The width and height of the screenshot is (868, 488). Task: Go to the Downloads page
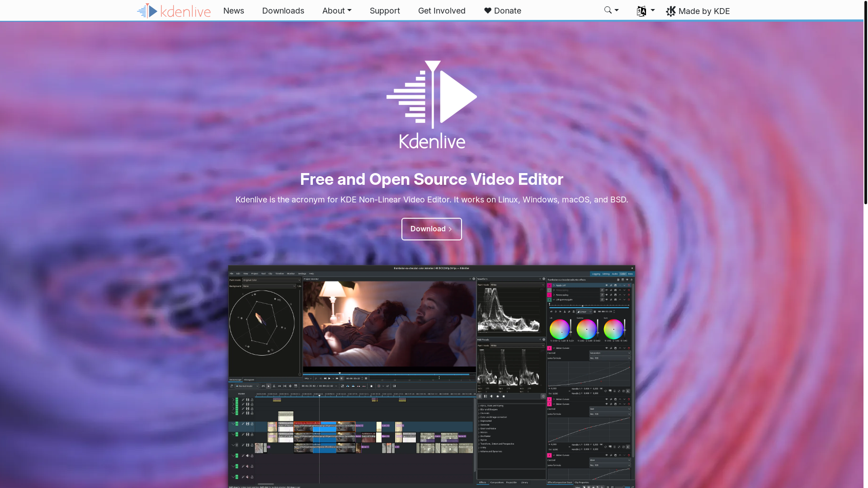[x=283, y=11]
